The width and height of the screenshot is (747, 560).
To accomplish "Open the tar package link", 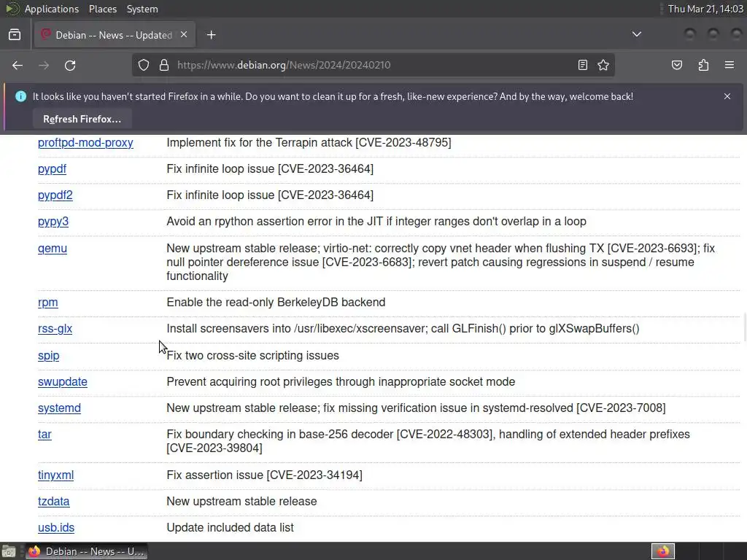I will pyautogui.click(x=44, y=435).
